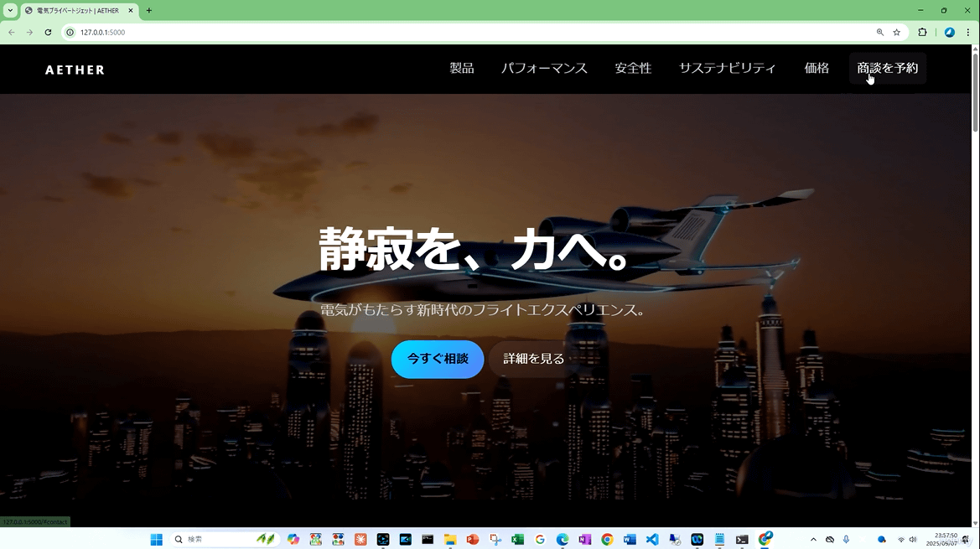Open the Windows Start menu
Viewport: 980px width, 549px height.
coord(156,540)
